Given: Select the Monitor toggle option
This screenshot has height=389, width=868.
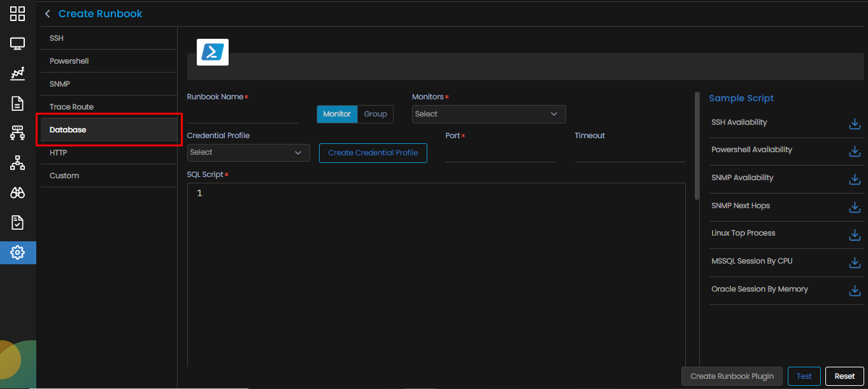Looking at the screenshot, I should pyautogui.click(x=337, y=114).
